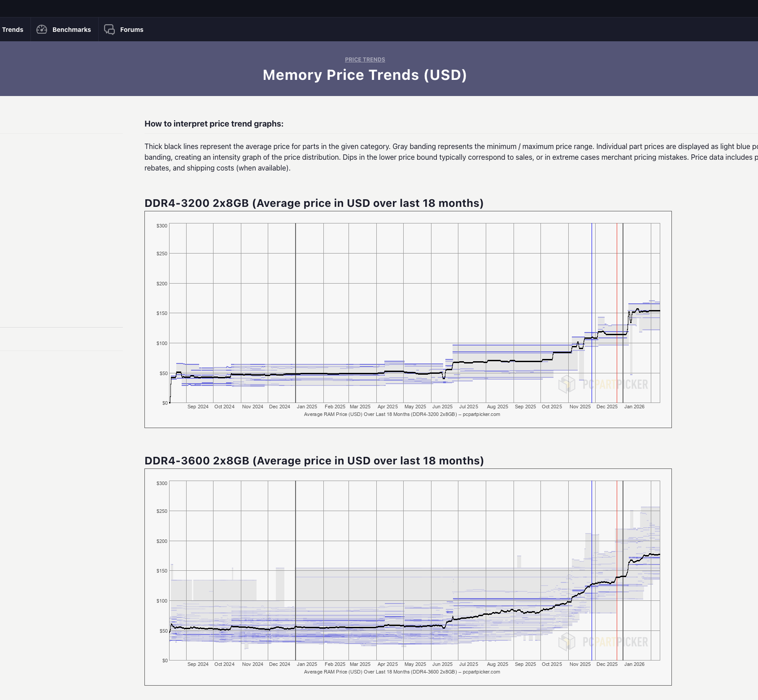This screenshot has width=758, height=700.
Task: Click the DDR4-3200 chart caption text
Action: [x=402, y=414]
